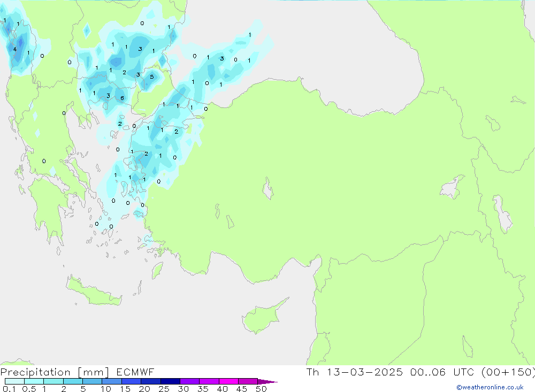Click the 25–30 mm legend color swatch
This screenshot has height=392, width=535.
pos(170,381)
